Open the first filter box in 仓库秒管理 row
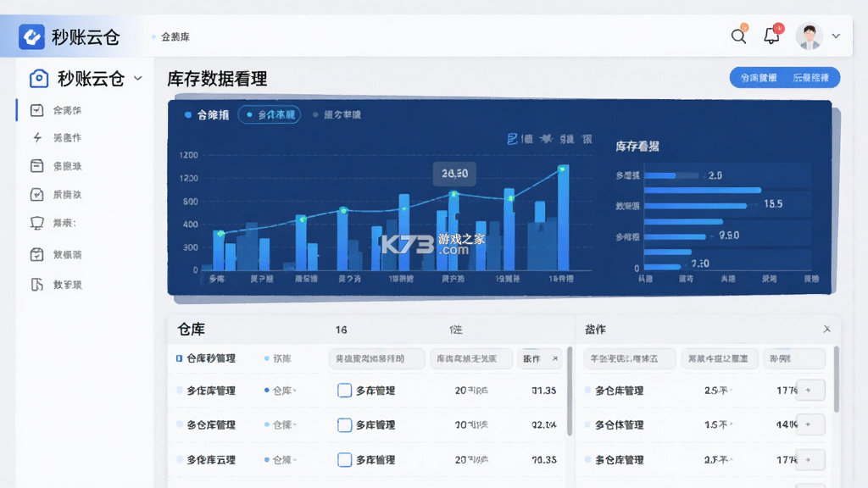This screenshot has width=868, height=488. (376, 358)
